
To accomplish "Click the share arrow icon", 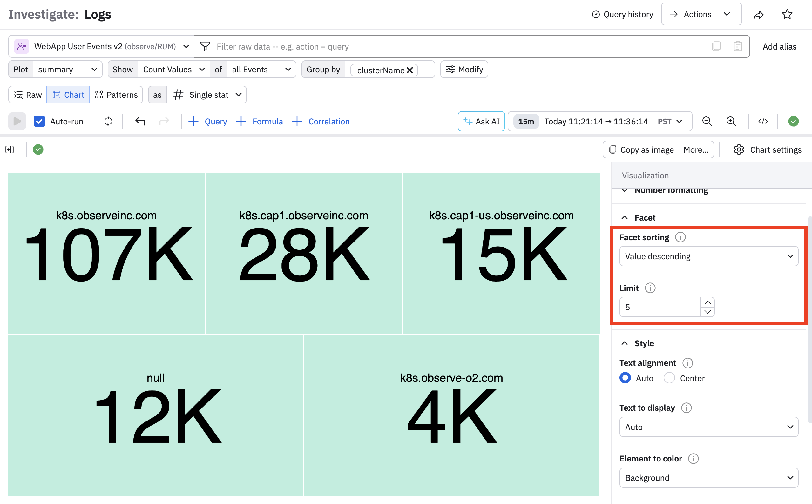I will coord(758,15).
